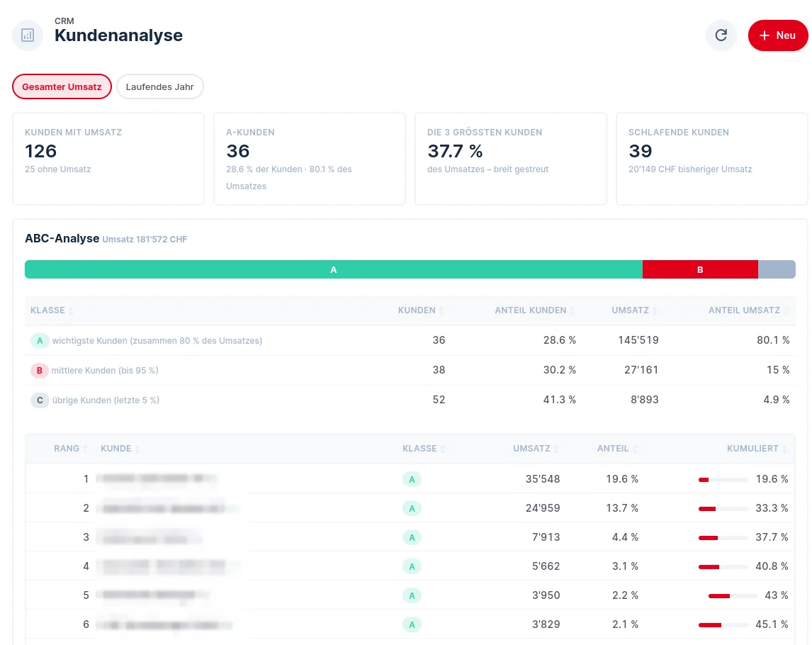Screen dimensions: 812x645
Task: Sort customer list by Umsatz
Action: [536, 449]
